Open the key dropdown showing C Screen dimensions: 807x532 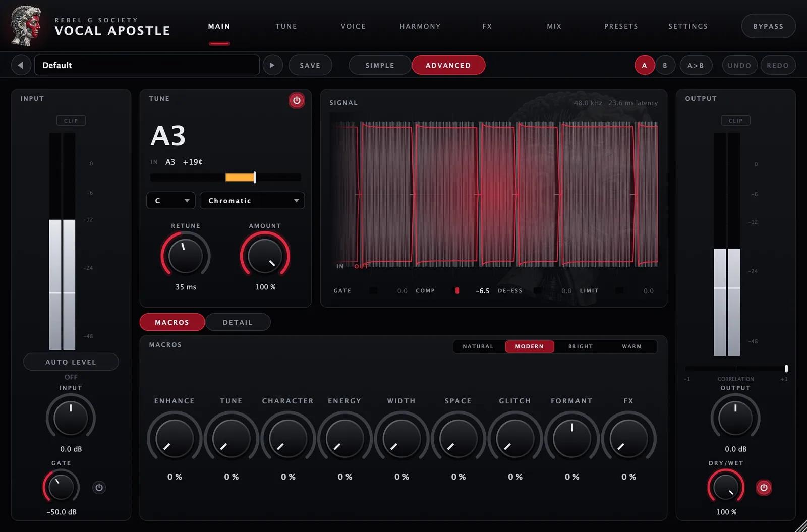[171, 201]
